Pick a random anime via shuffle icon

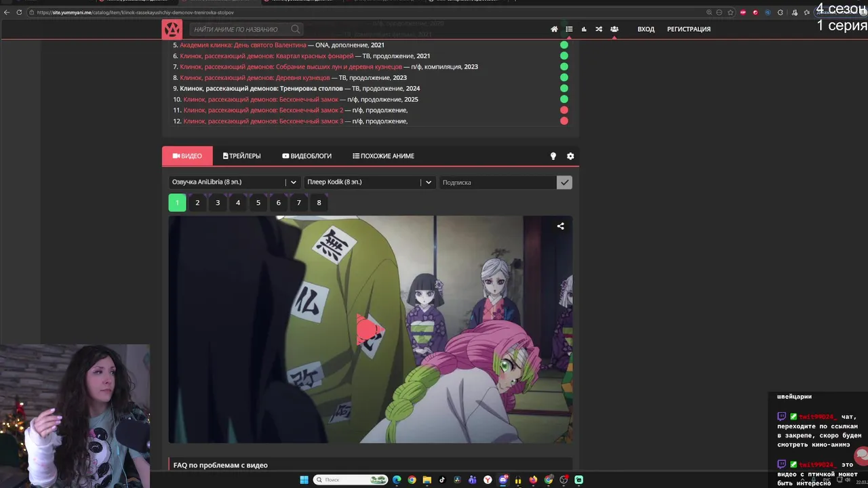coord(599,29)
